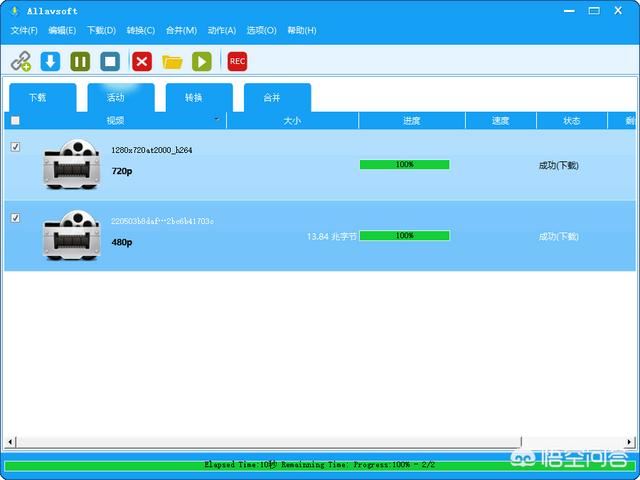Select the 220503b8daf file name
Image resolution: width=640 pixels, height=480 pixels.
click(x=162, y=221)
